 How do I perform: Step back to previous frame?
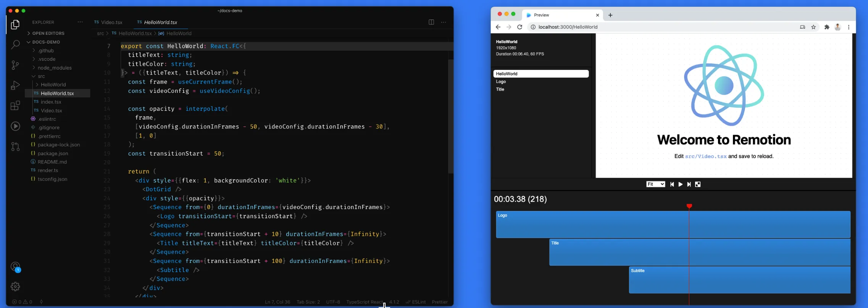pos(672,184)
